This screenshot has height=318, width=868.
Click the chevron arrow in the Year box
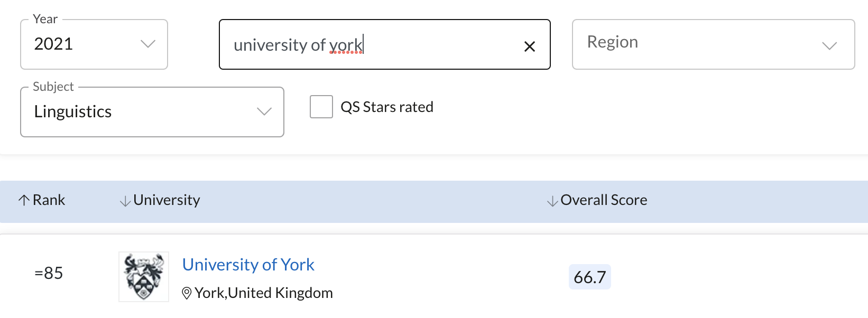(x=148, y=44)
